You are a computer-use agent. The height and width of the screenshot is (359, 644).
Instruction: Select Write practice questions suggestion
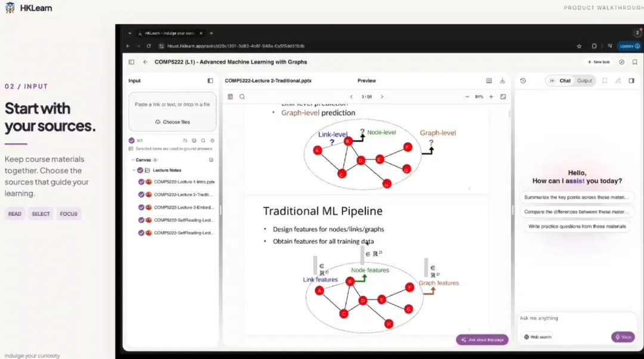click(577, 227)
